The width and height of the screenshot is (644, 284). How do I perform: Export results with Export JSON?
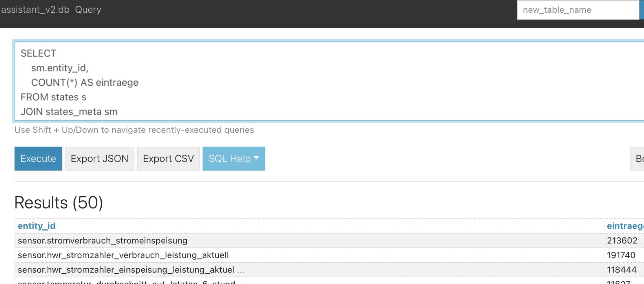click(x=99, y=159)
